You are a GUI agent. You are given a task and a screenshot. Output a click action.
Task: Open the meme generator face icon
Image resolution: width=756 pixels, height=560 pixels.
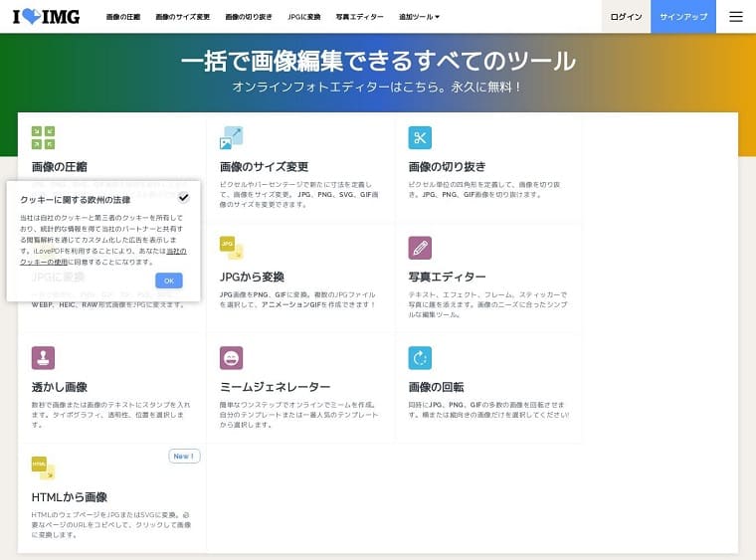point(232,358)
